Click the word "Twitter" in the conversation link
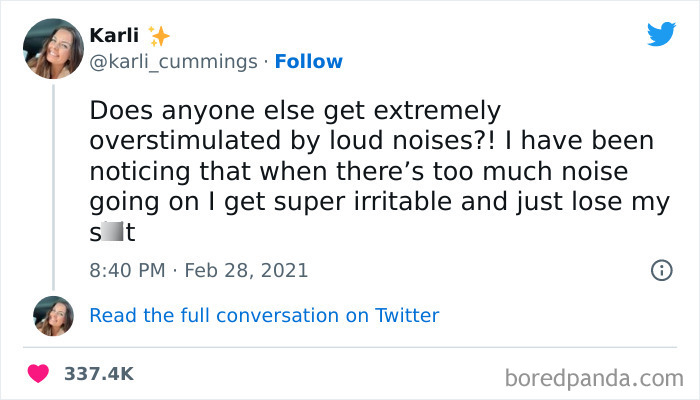This screenshot has width=700, height=400. tap(407, 315)
